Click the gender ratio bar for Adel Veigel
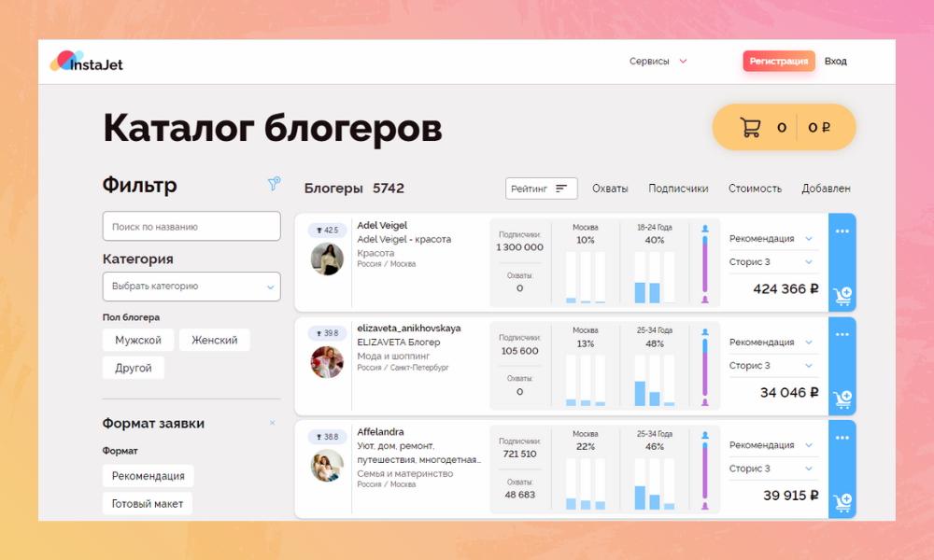 (705, 264)
